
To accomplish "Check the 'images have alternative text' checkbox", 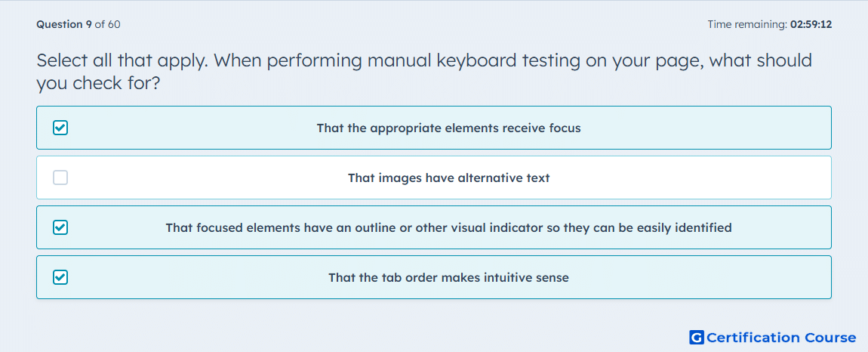I will (x=60, y=178).
